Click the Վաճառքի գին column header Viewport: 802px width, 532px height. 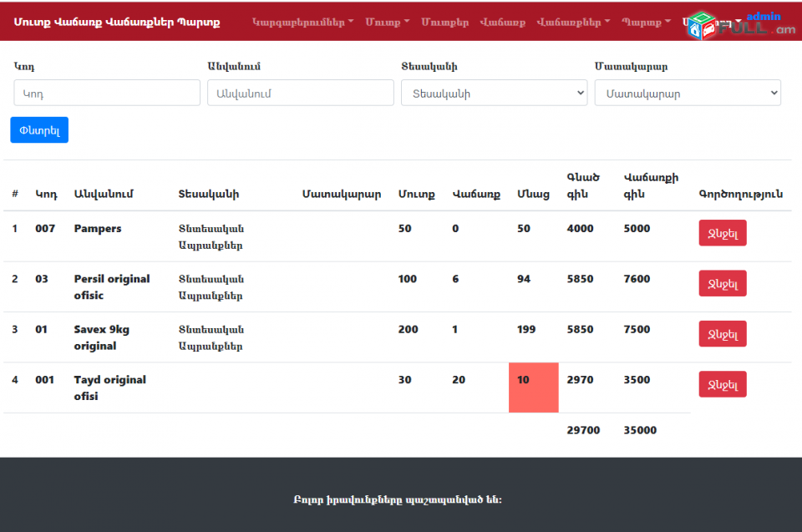coord(651,185)
